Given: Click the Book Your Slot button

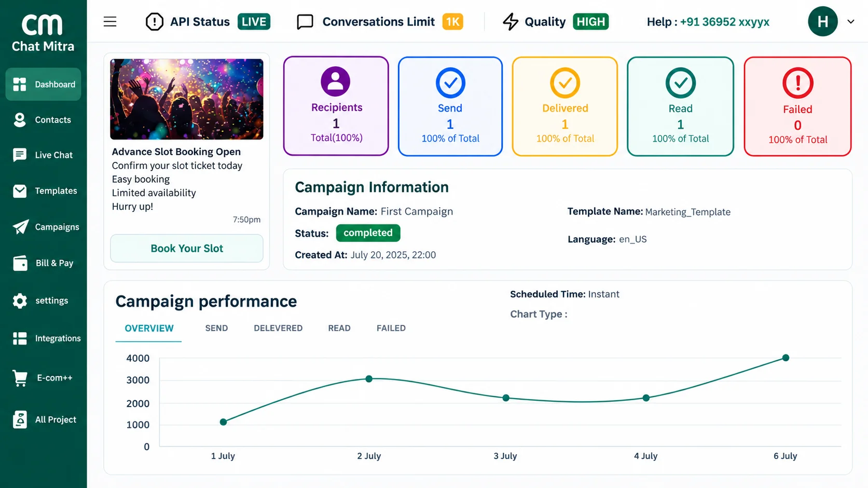Looking at the screenshot, I should 187,248.
